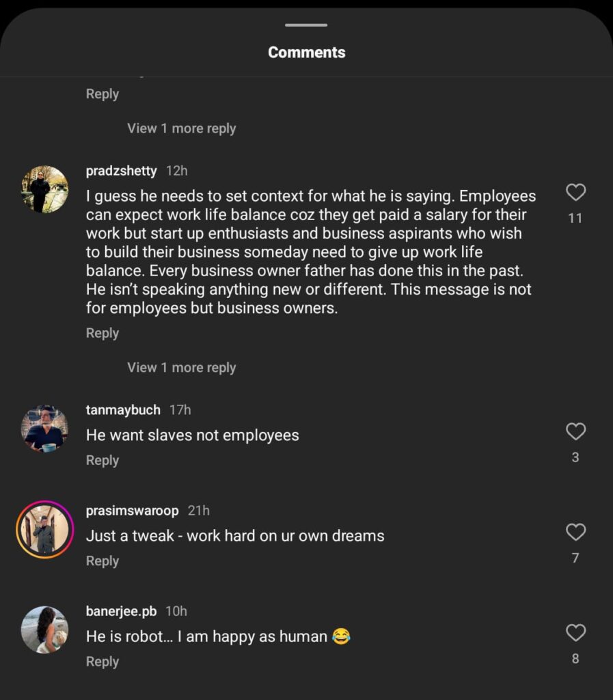Tap heart on banerjee.pb's comment
This screenshot has height=700, width=613.
[575, 633]
